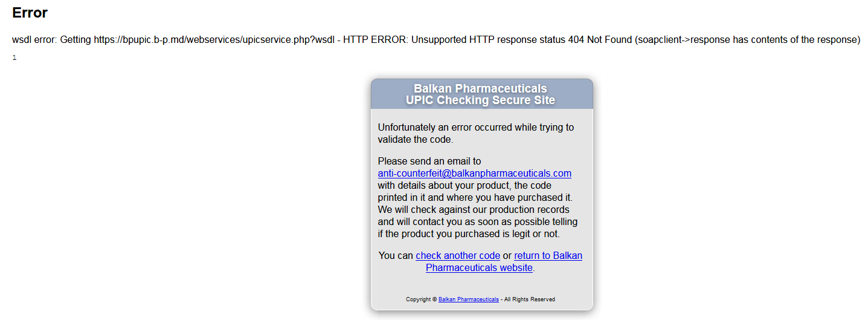Click the "All Rights Reserved" footer text
The image size is (868, 320).
pyautogui.click(x=530, y=299)
